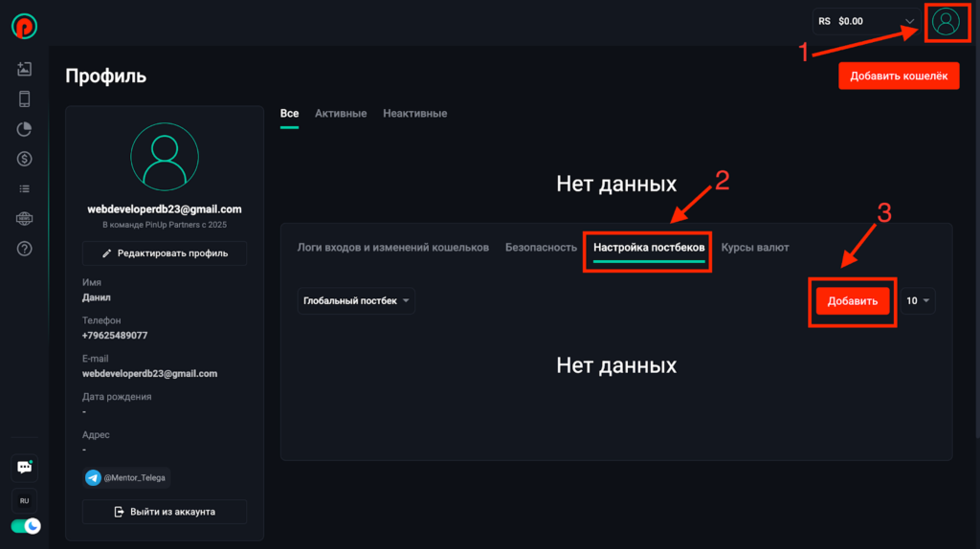Open the user profile avatar icon in header
This screenshot has height=549, width=980.
pos(946,22)
